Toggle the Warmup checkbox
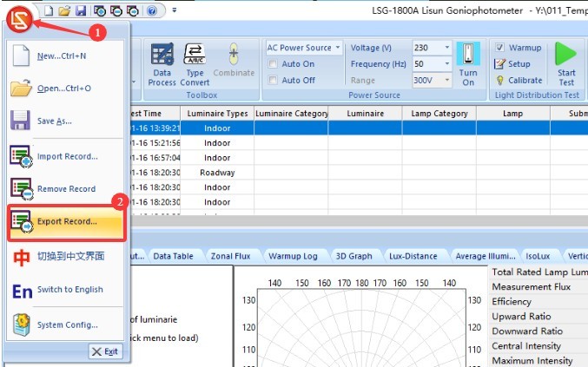The image size is (588, 367). [x=499, y=48]
